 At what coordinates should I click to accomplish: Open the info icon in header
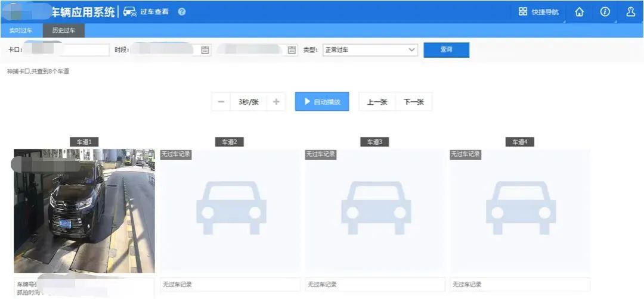point(605,12)
